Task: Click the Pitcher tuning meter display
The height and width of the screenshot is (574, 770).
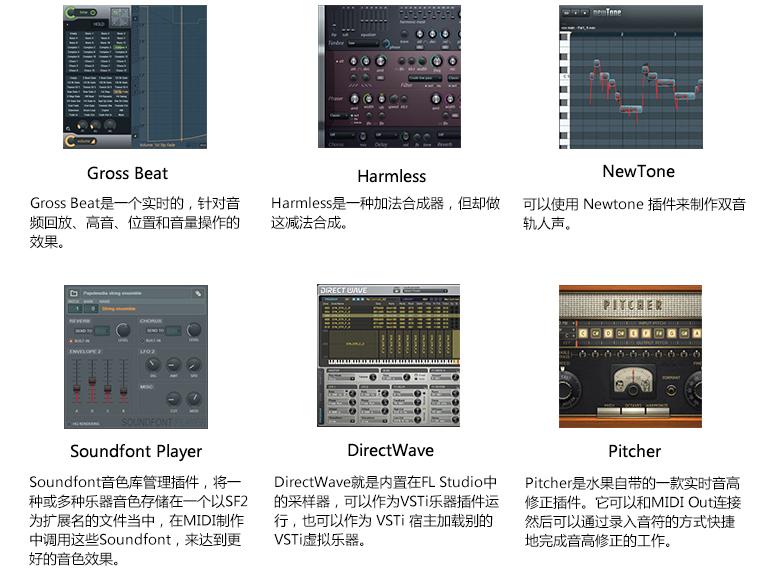Action: pos(633,380)
